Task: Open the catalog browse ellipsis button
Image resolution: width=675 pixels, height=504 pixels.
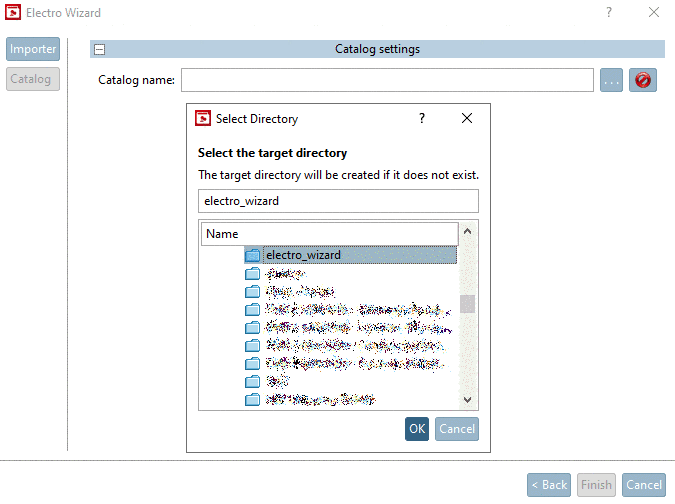Action: point(612,80)
